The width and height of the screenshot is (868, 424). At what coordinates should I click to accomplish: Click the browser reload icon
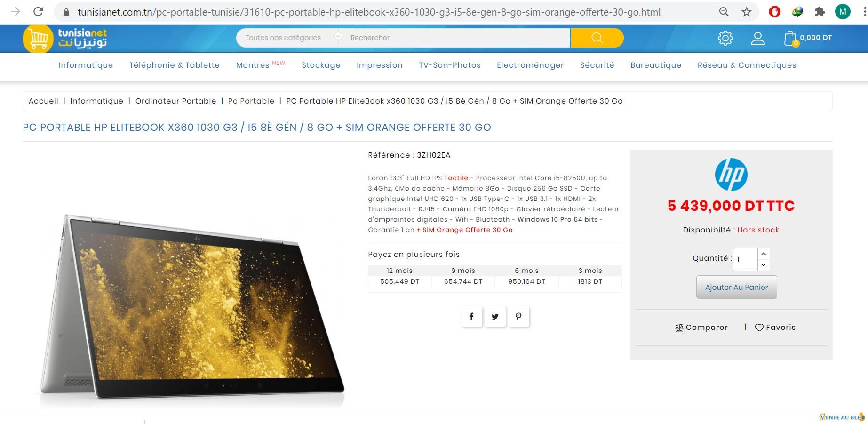coord(39,12)
